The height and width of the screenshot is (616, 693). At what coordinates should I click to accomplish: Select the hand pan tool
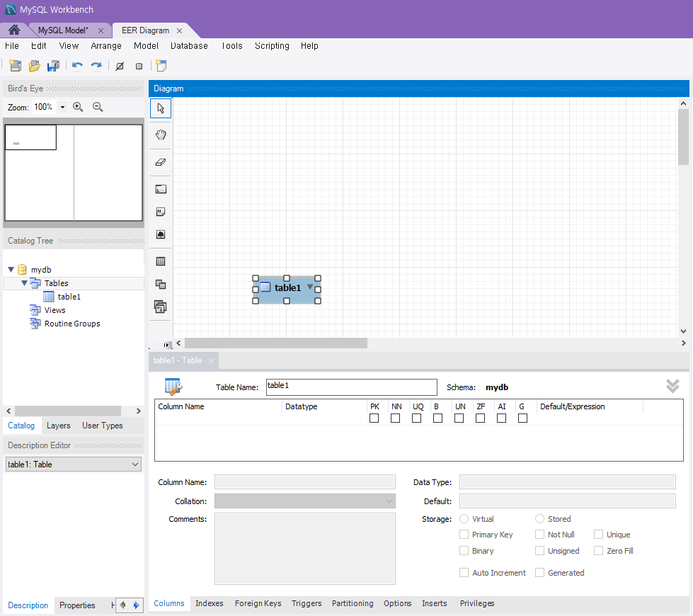click(x=161, y=135)
